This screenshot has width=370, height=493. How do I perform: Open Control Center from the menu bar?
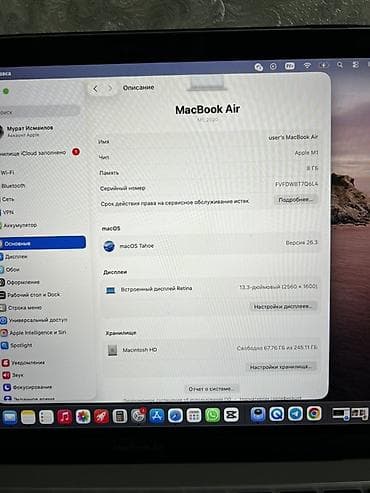coord(356,65)
